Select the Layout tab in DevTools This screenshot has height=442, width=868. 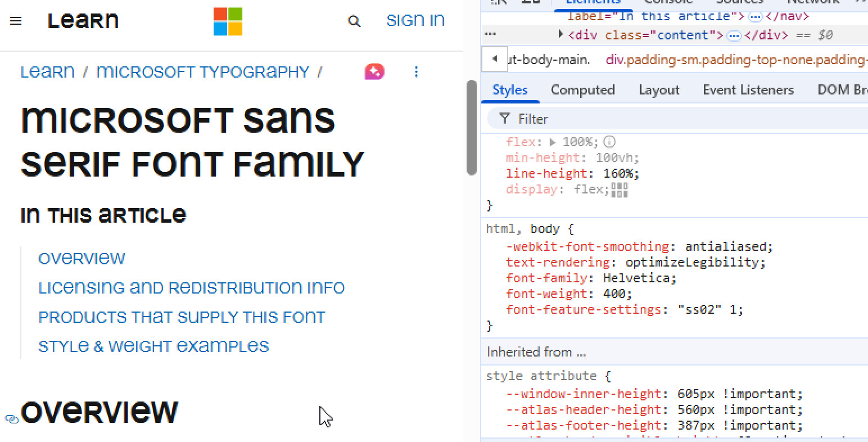(x=659, y=90)
